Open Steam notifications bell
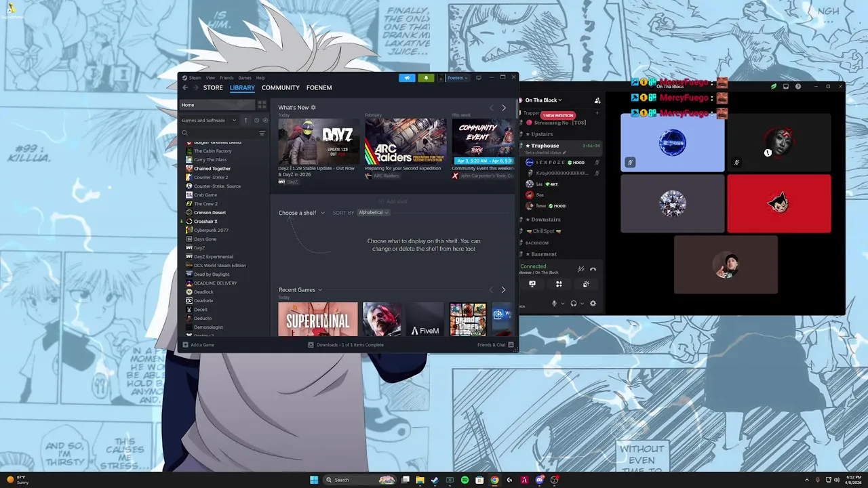The width and height of the screenshot is (868, 488). click(x=426, y=78)
